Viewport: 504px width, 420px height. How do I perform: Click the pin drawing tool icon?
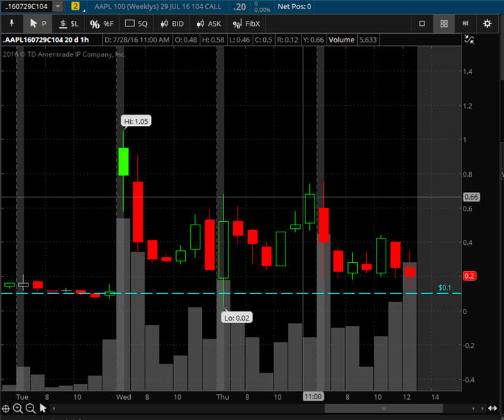coord(12,24)
